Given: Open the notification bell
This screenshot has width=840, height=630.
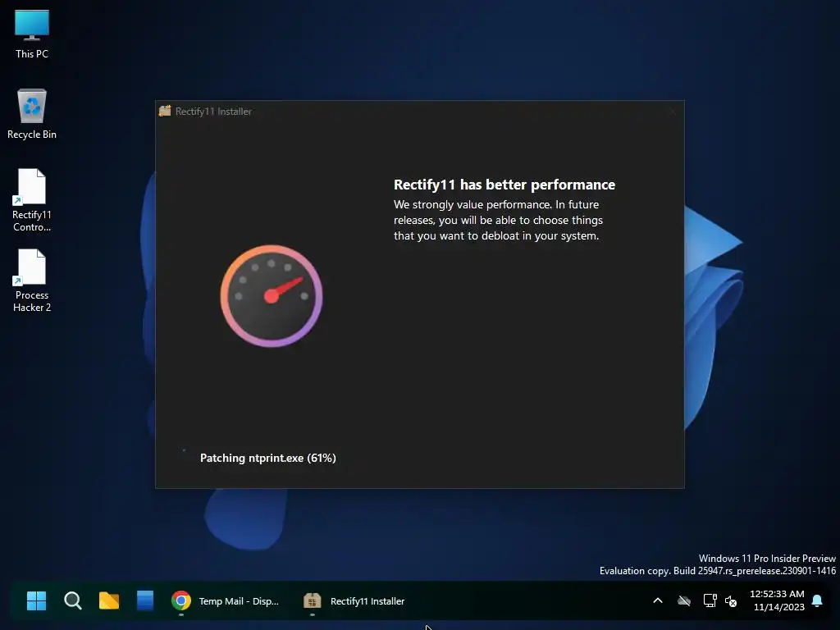Looking at the screenshot, I should tap(817, 600).
